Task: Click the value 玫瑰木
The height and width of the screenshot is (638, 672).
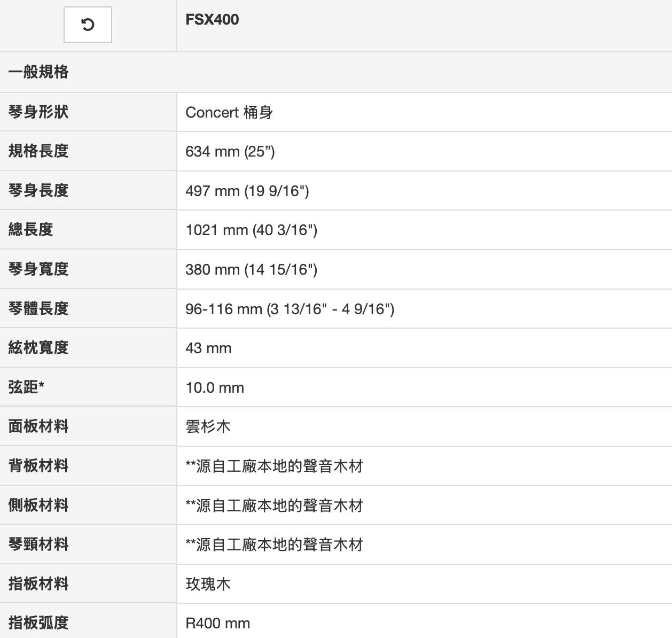Action: tap(208, 584)
